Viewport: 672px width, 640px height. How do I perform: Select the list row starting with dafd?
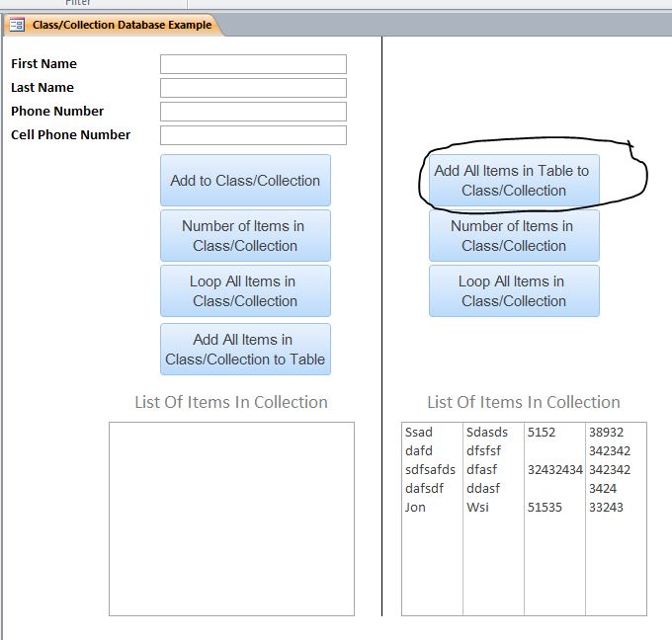[x=524, y=450]
